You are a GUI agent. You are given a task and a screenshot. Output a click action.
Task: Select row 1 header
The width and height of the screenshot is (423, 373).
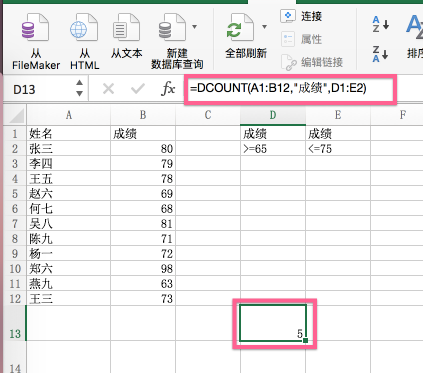coord(15,133)
